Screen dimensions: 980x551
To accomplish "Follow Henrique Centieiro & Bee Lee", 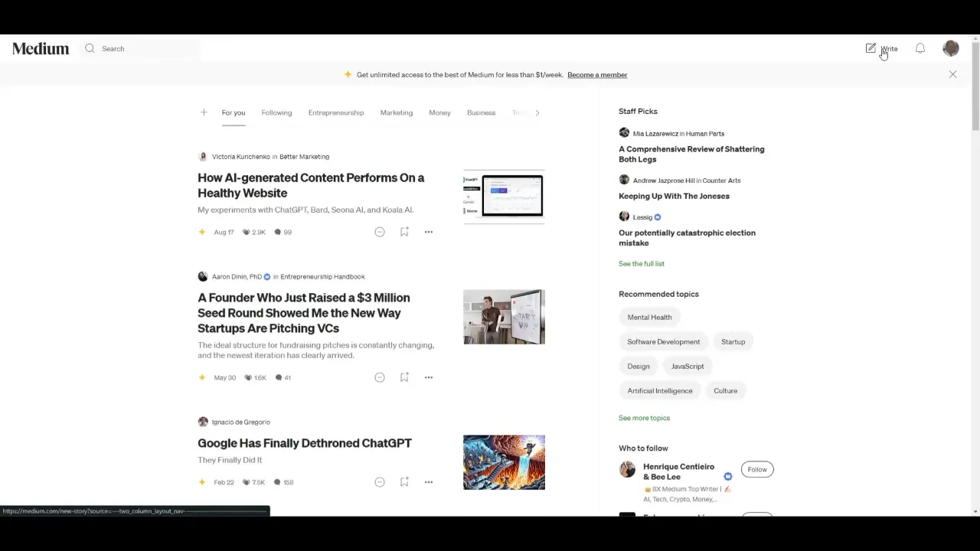I will click(757, 469).
